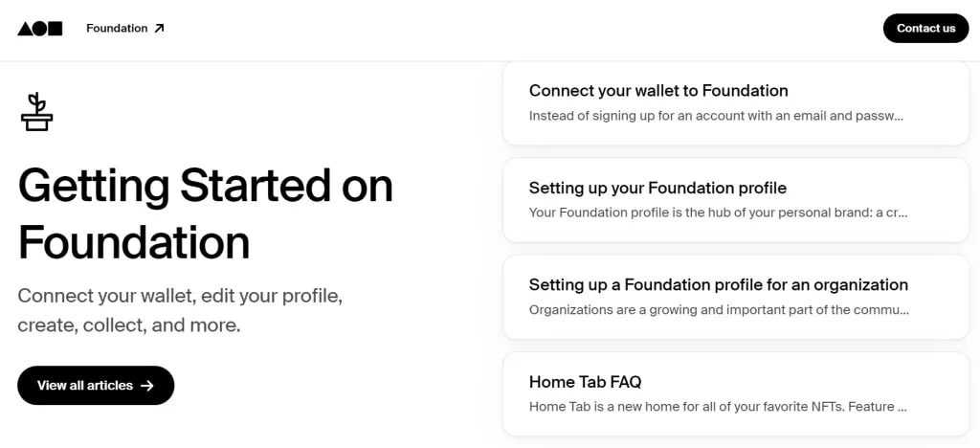The image size is (980, 448).
Task: Open 'Connect your wallet to Foundation' article
Action: coord(658,91)
